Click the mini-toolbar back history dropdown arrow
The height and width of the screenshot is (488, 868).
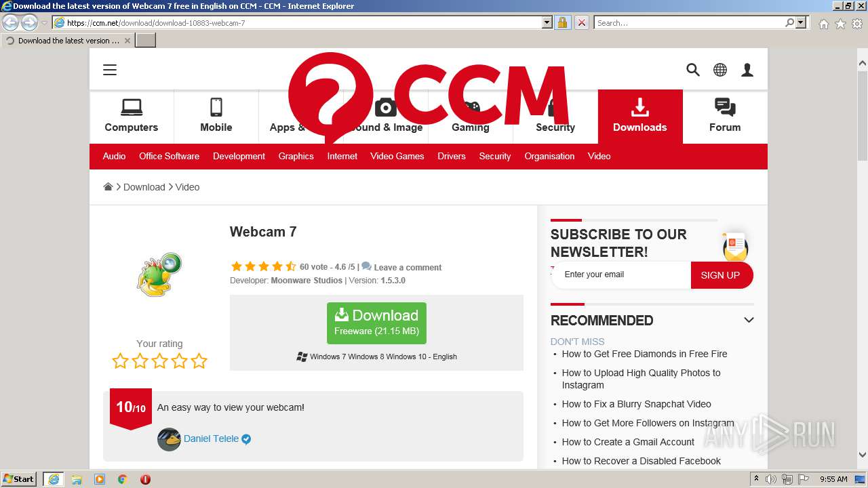[x=44, y=23]
